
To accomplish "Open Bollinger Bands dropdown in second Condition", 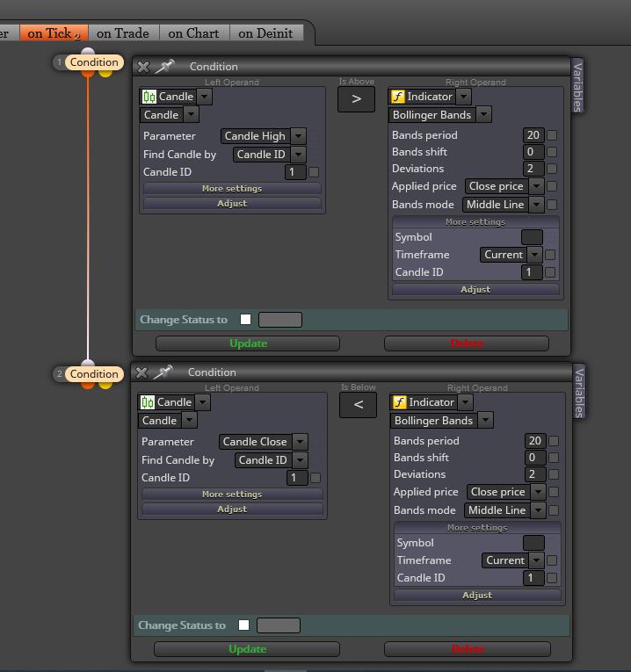I will pyautogui.click(x=442, y=421).
